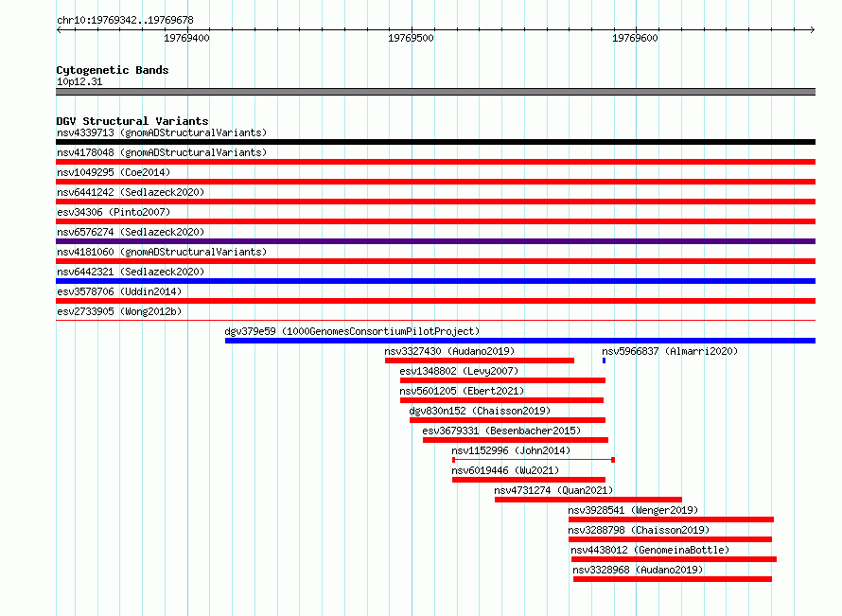This screenshot has height=616, width=842.
Task: Click the nsv3928541 (Wenger2019) label
Action: (633, 510)
